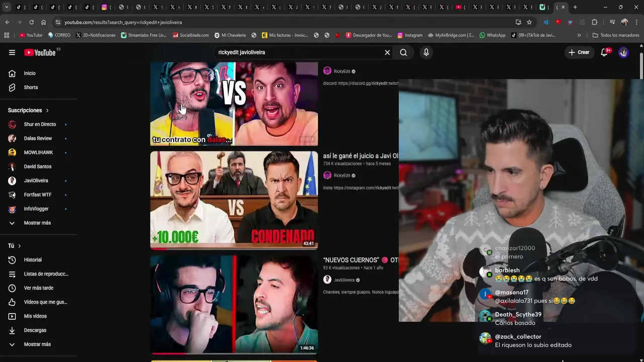Open the notifications bell
The width and height of the screenshot is (644, 362).
click(x=604, y=52)
